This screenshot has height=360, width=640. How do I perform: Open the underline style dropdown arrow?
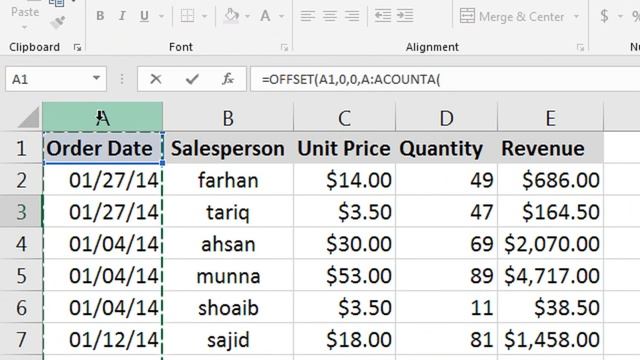(162, 16)
